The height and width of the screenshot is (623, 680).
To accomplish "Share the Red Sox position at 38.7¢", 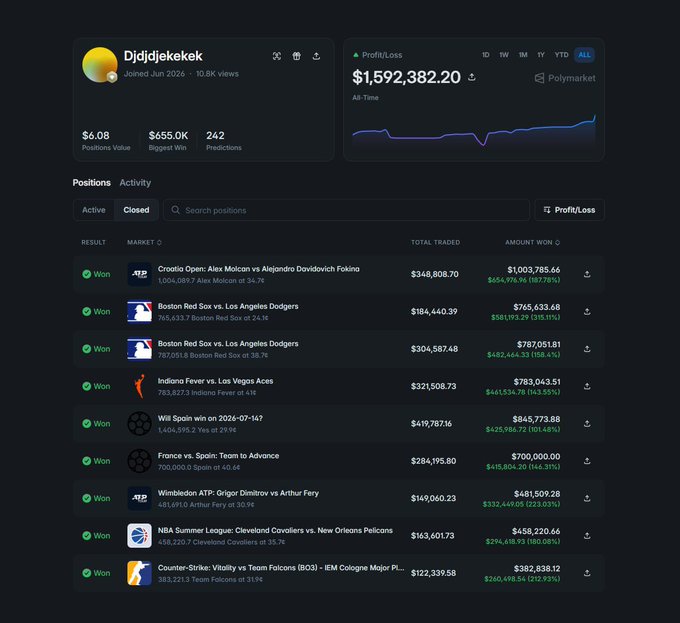I will [x=587, y=349].
